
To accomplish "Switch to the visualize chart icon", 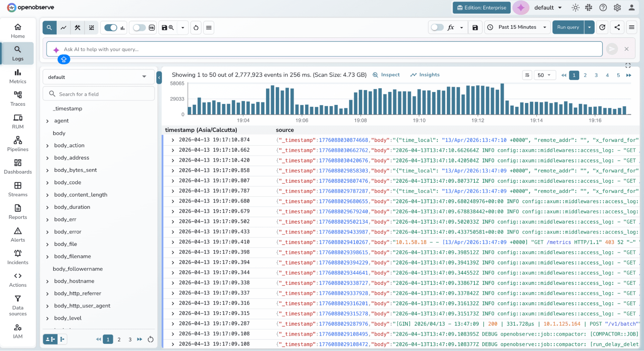I will pos(63,28).
